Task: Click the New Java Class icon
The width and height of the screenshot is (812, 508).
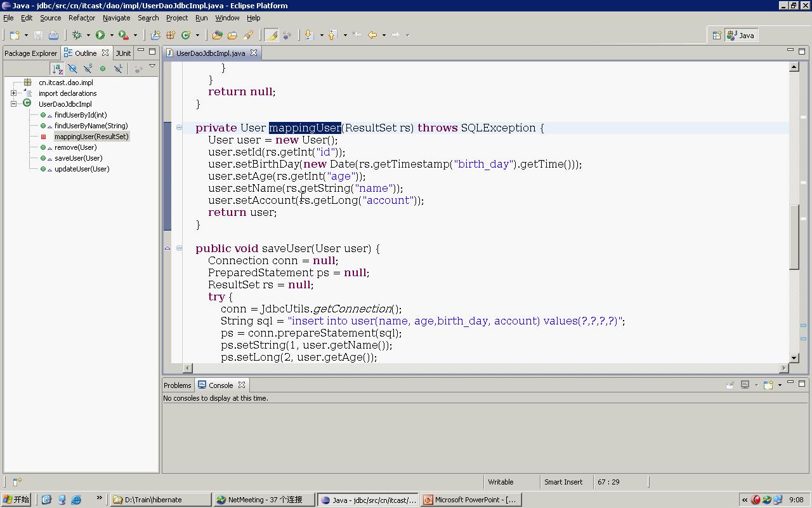Action: pos(186,36)
